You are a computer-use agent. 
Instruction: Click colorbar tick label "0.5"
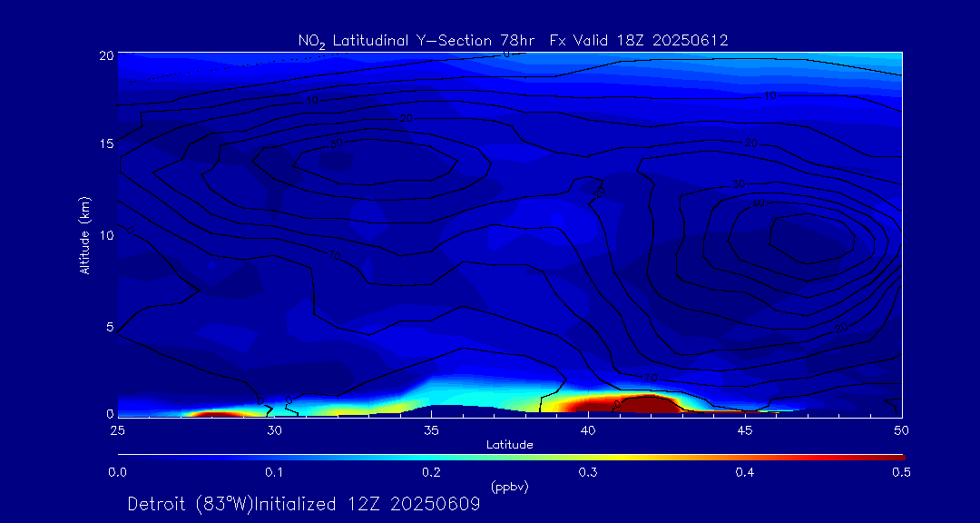[x=901, y=473]
